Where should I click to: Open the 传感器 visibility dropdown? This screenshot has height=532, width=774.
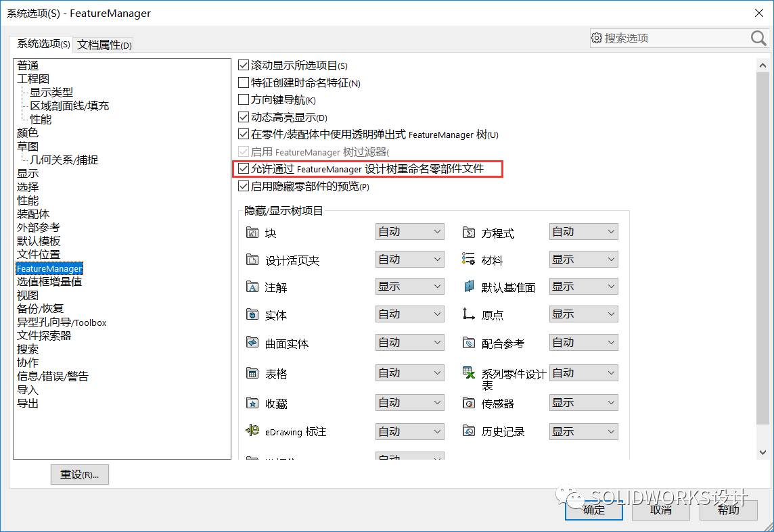(x=583, y=403)
